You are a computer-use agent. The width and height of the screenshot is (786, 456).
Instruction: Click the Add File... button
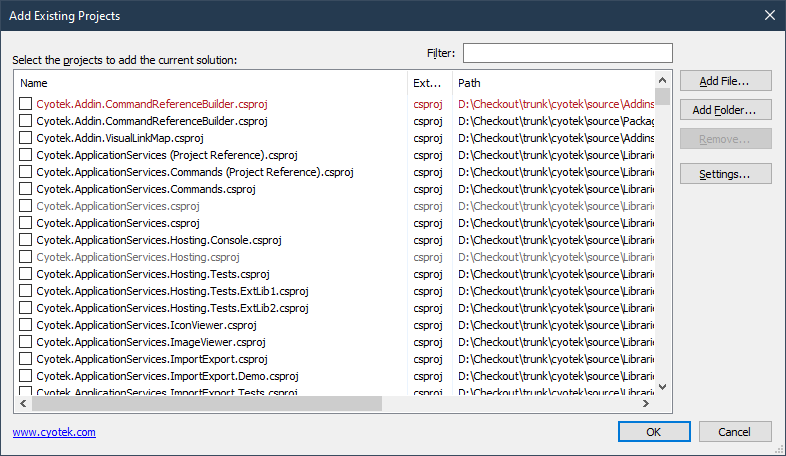click(x=725, y=81)
